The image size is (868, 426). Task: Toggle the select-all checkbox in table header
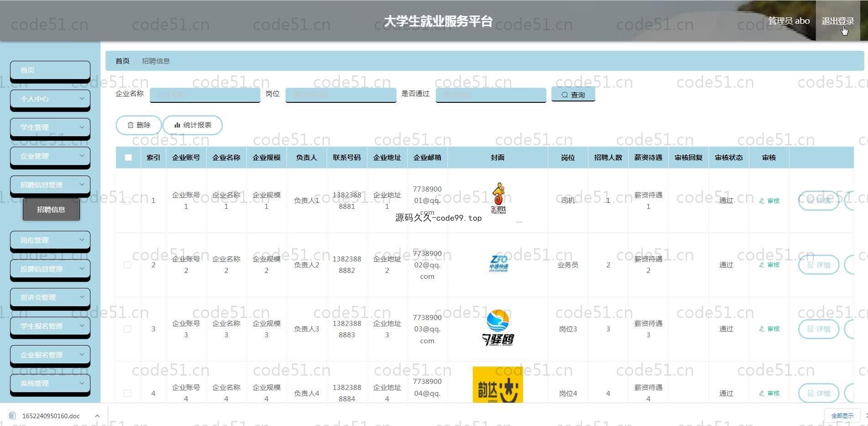pos(128,157)
